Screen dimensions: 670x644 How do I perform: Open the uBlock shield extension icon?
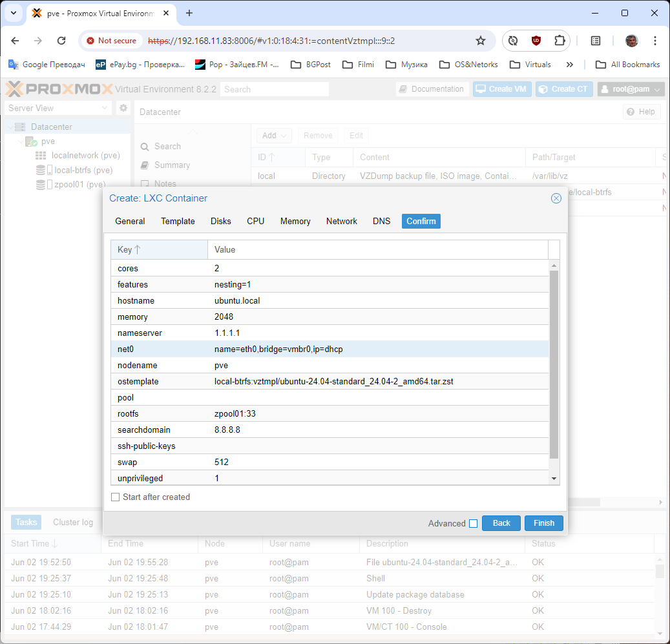point(536,41)
